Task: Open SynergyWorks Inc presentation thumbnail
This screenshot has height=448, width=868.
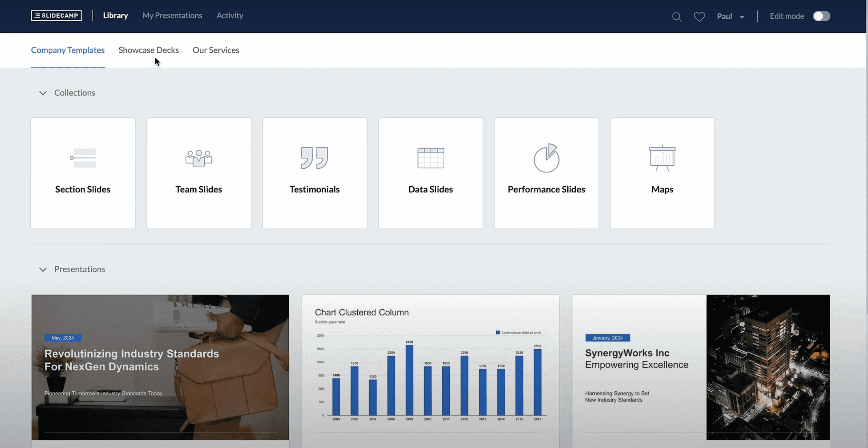Action: tap(701, 367)
